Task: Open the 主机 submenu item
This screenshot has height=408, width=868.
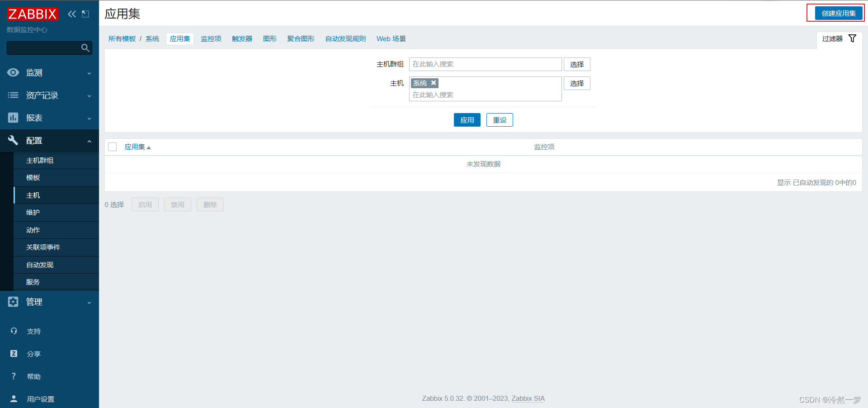Action: (x=56, y=195)
